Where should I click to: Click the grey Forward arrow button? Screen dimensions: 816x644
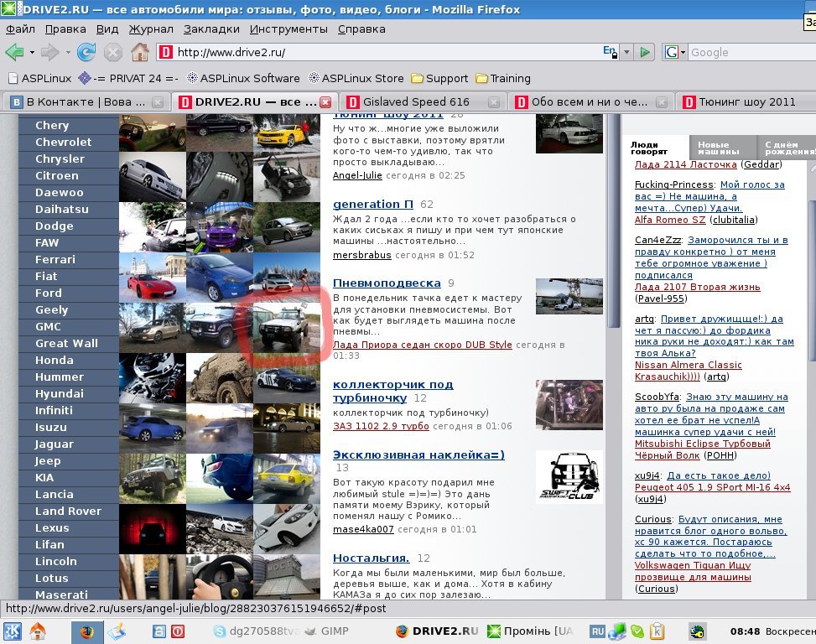(x=49, y=52)
